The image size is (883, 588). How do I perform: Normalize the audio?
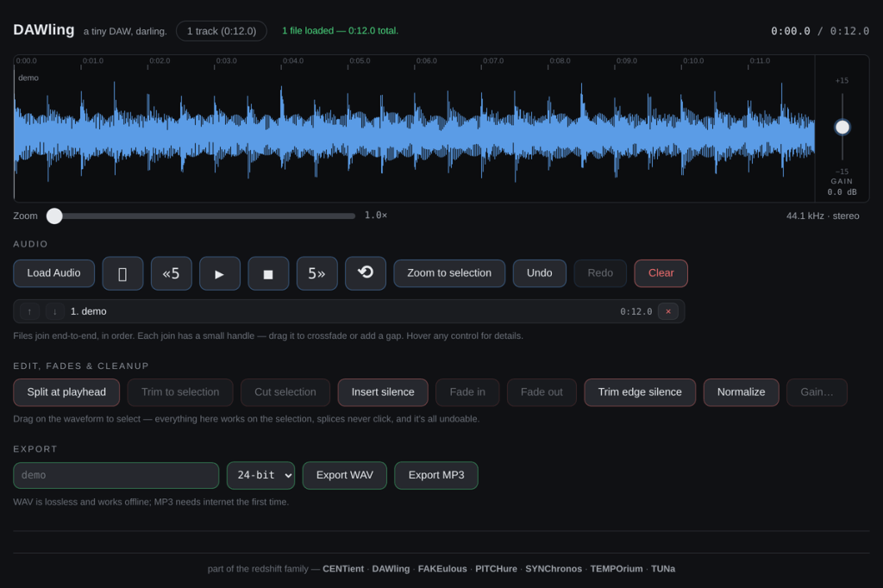click(x=741, y=392)
